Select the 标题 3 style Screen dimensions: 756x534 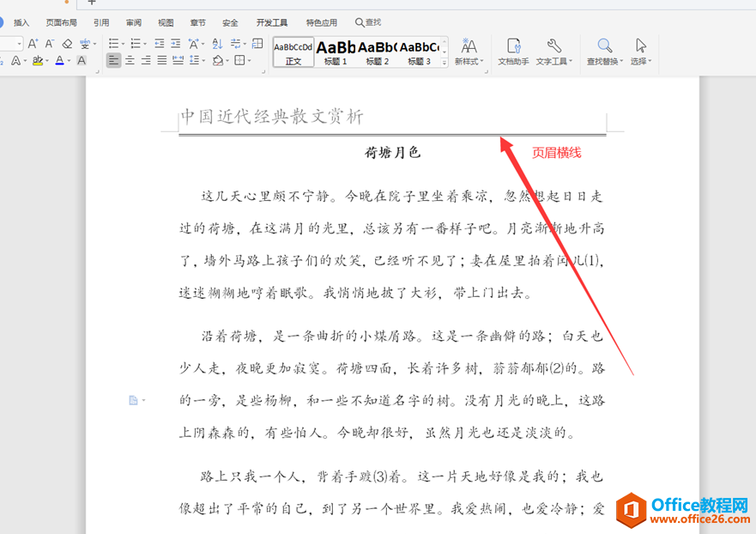(x=420, y=52)
